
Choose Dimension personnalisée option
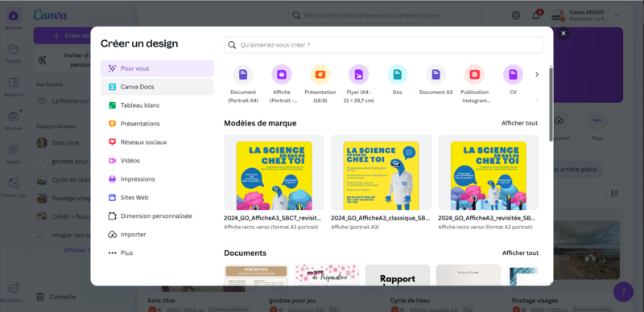157,216
